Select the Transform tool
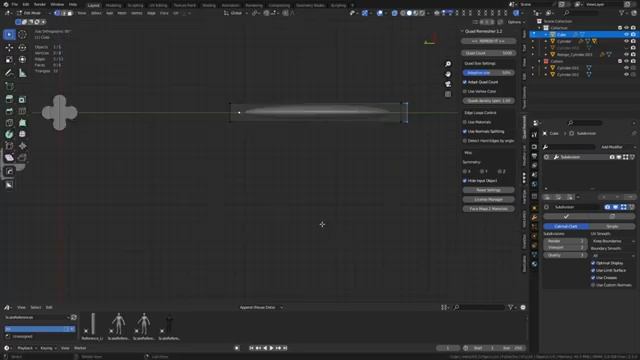 pos(22,60)
